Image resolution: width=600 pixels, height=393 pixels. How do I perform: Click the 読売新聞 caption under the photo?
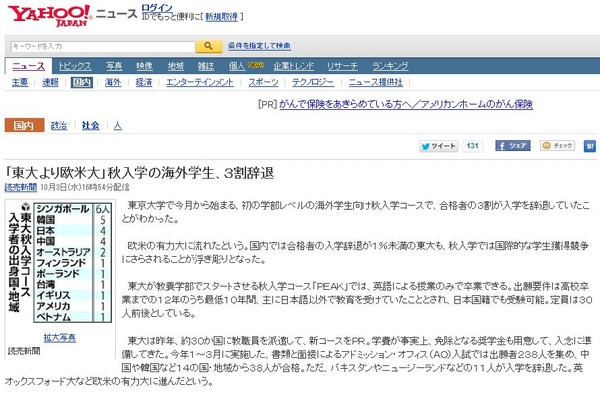[24, 351]
